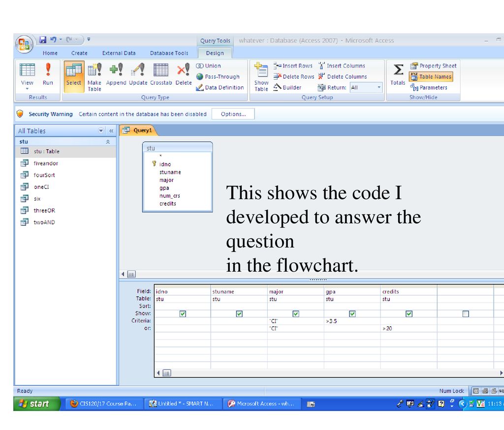Screen dimensions: 504x430
Task: Open the fiveandor query
Action: click(x=46, y=163)
